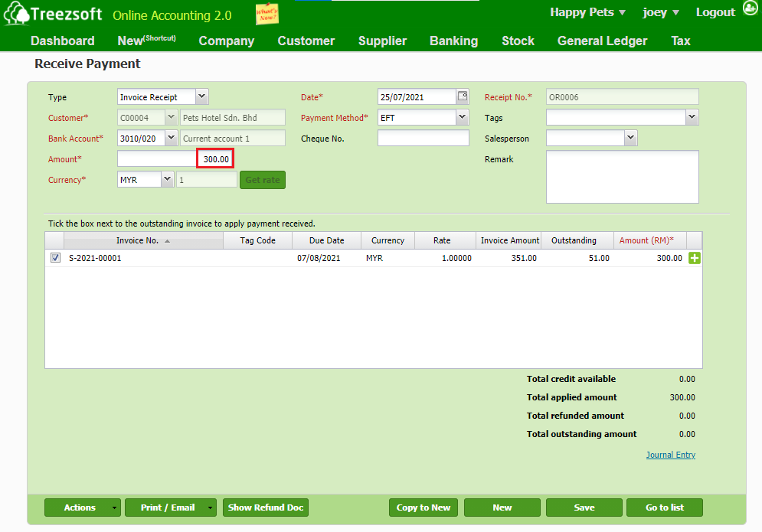Open the Journal Entry link

(670, 455)
